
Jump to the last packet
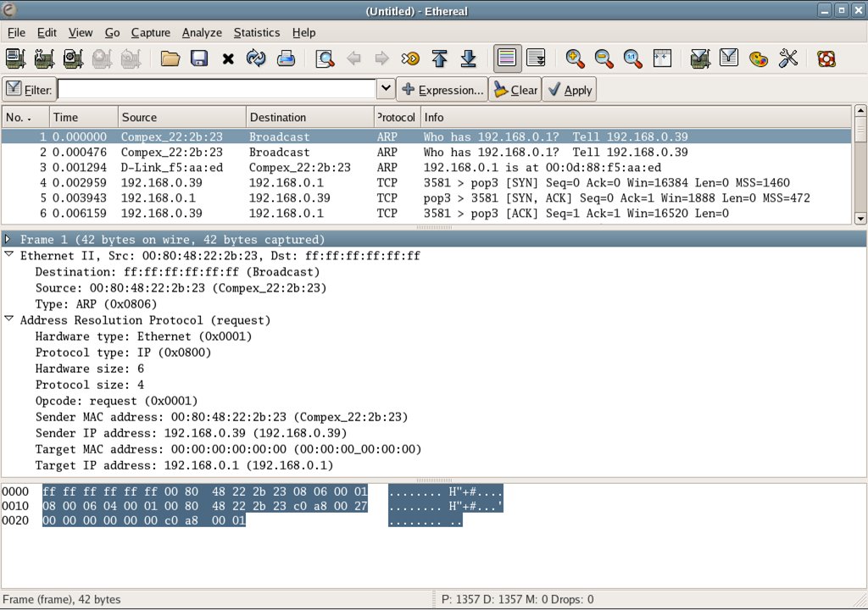468,58
